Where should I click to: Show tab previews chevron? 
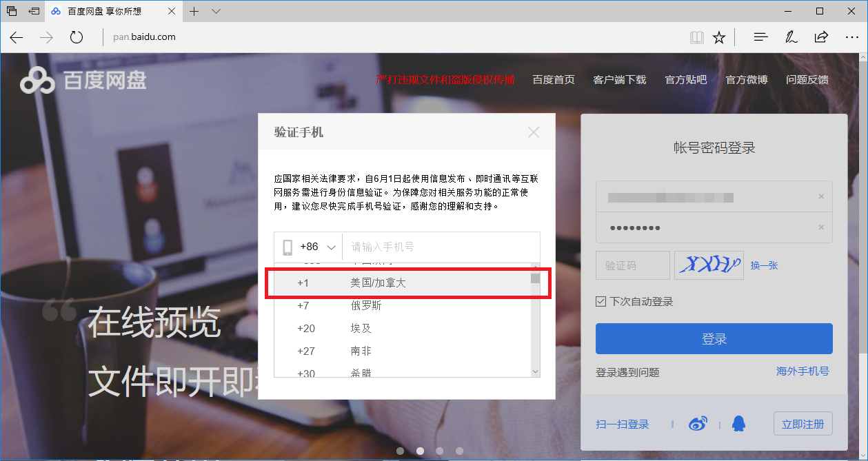[216, 11]
